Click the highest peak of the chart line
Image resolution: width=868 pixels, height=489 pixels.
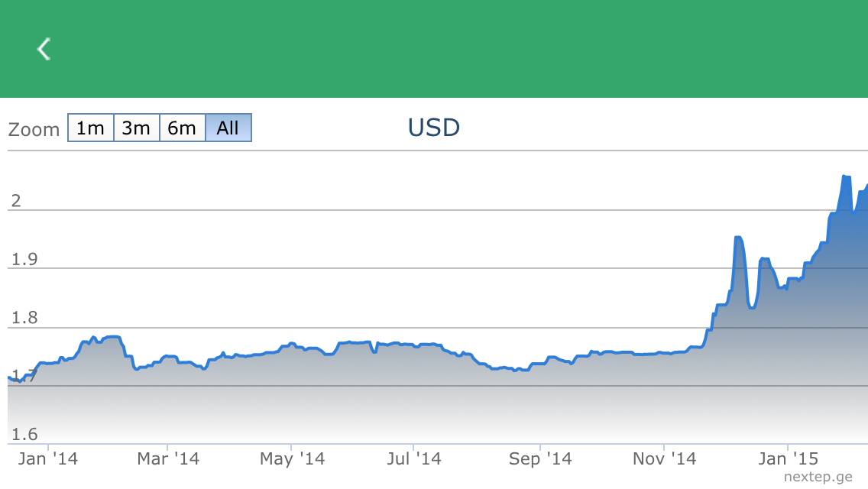[x=846, y=176]
